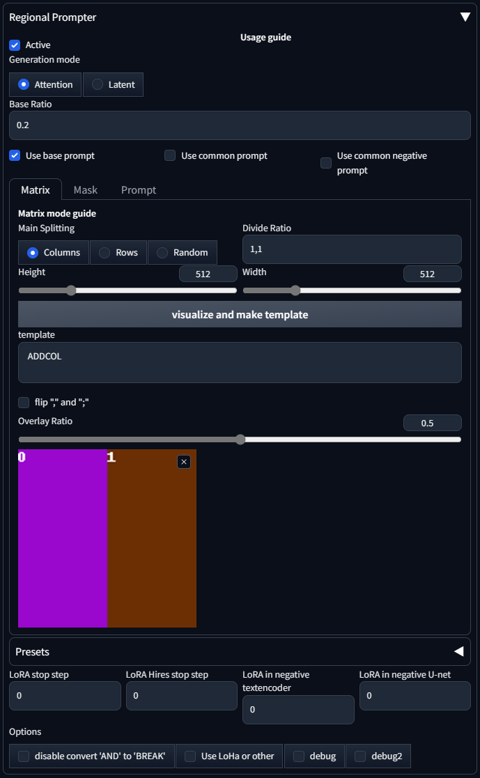Click visualize and make template button

240,315
